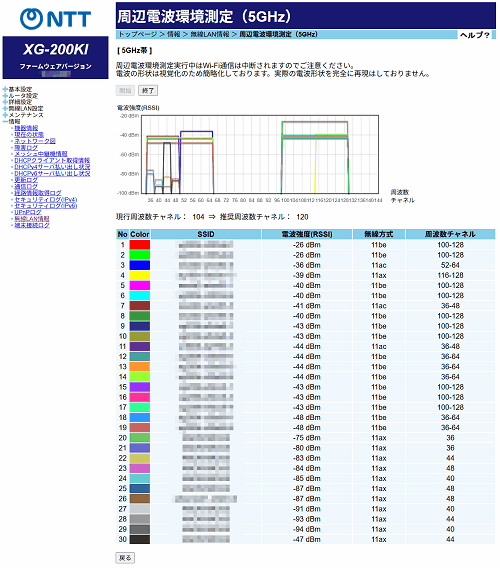Click the 終了 button to stop measurement
500x568 pixels.
(148, 91)
